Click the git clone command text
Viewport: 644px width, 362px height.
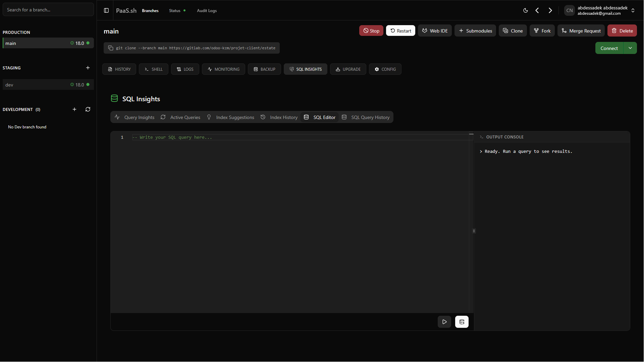[196, 48]
